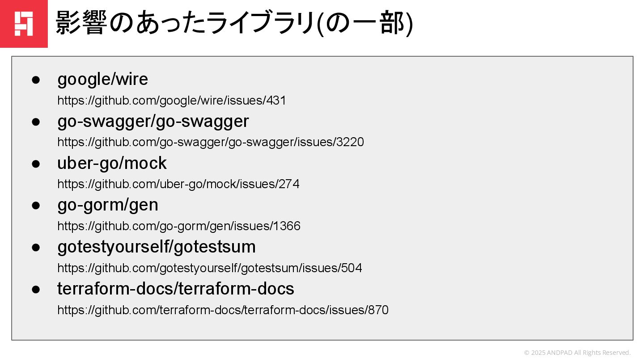Open the uber-go/mock issue 274 link
Image resolution: width=644 pixels, height=362 pixels.
pyautogui.click(x=178, y=184)
